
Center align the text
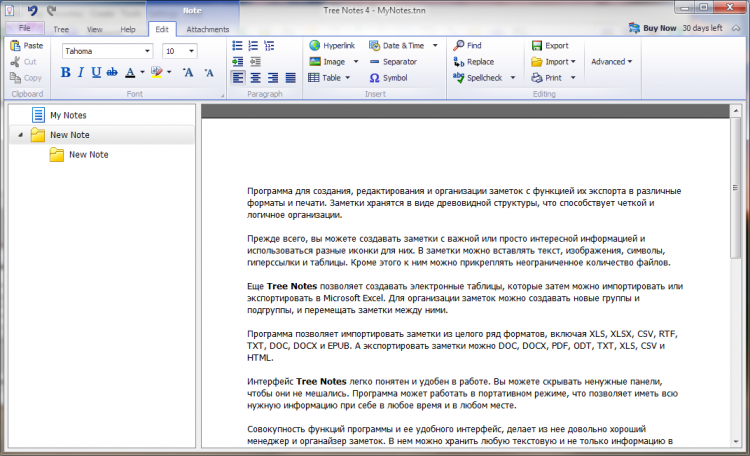(x=255, y=78)
